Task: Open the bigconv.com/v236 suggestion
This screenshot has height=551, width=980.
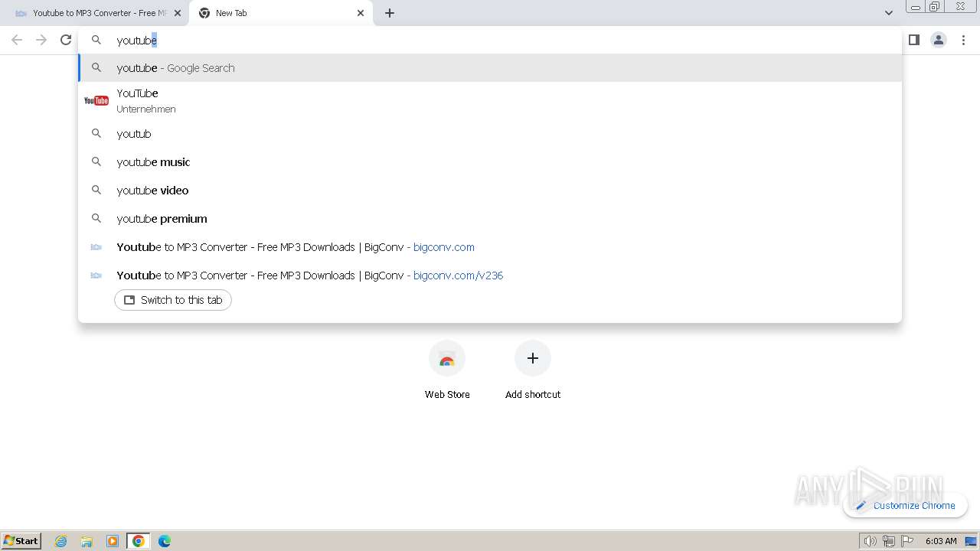Action: tap(490, 275)
